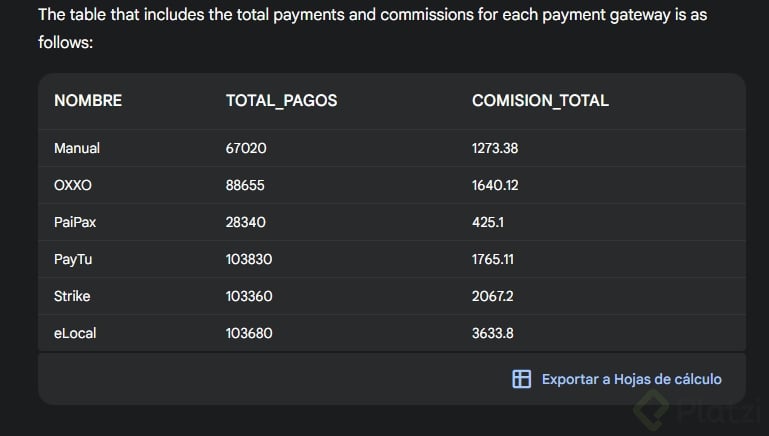Select the 3633.8 commission cell
This screenshot has width=769, height=436.
click(493, 333)
